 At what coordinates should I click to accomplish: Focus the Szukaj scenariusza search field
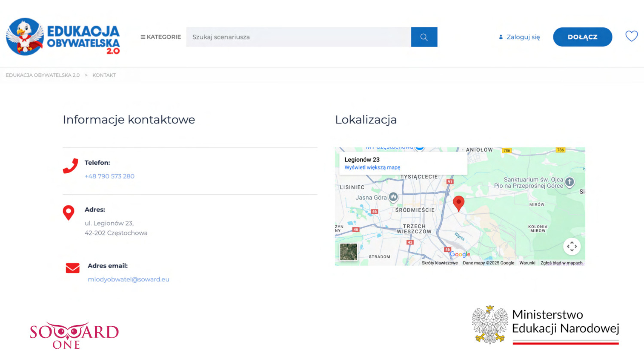click(298, 37)
